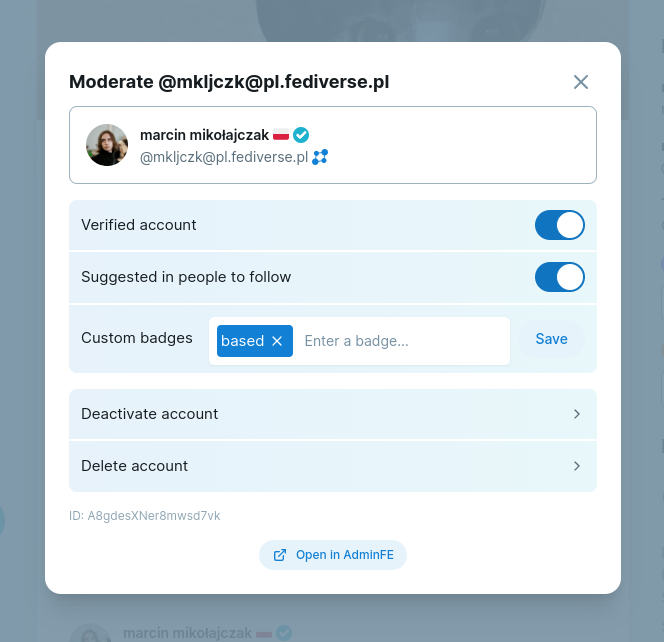Disable Suggested in people to follow switch

click(559, 277)
